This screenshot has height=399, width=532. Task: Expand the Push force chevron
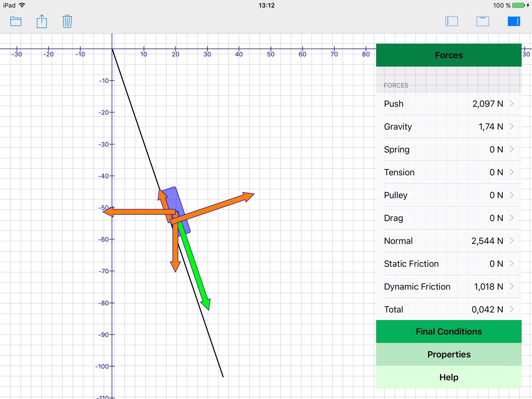[512, 104]
